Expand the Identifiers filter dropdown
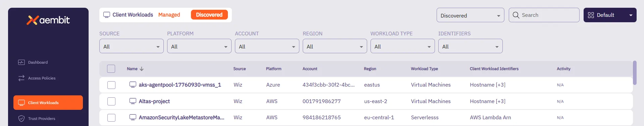 470,46
